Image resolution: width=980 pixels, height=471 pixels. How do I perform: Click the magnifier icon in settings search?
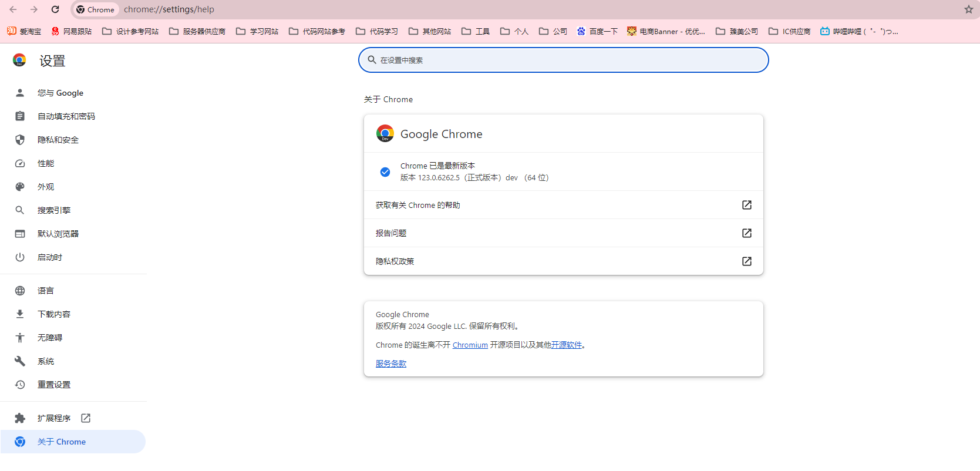click(x=372, y=60)
